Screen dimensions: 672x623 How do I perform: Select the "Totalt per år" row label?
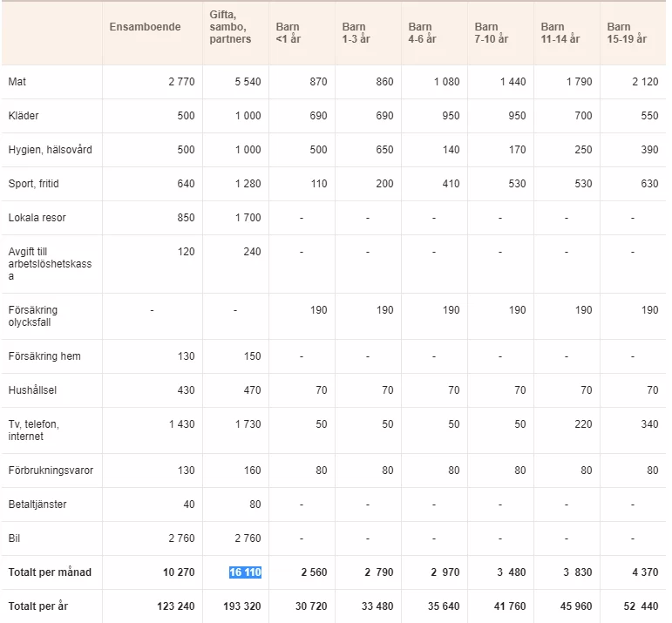(37, 606)
